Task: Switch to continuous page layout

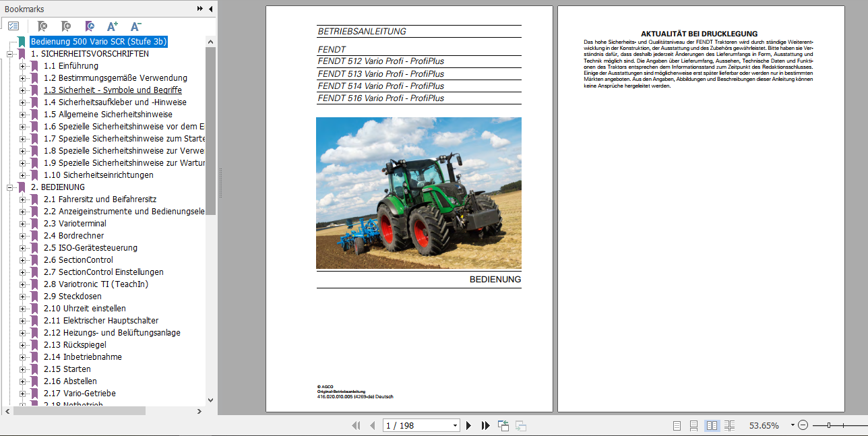Action: point(694,425)
